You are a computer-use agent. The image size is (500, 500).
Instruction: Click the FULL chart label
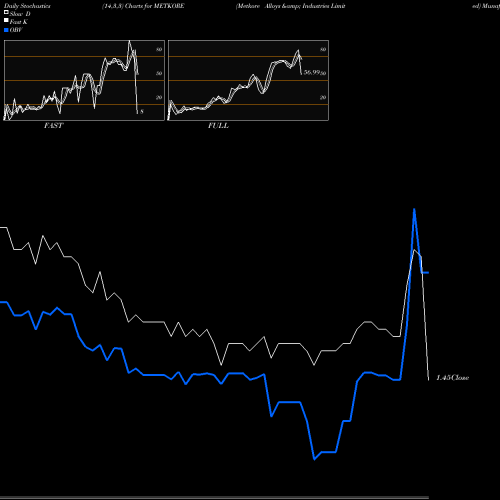click(218, 126)
